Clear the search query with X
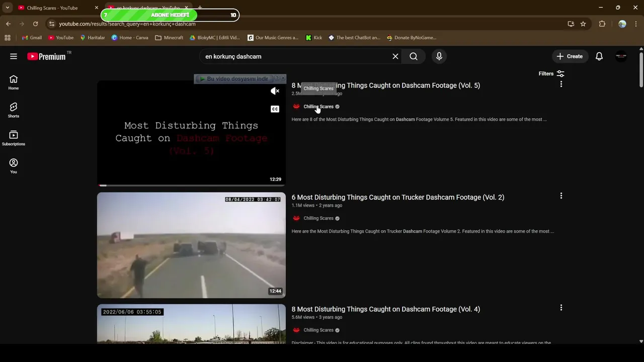This screenshot has width=644, height=362. click(x=395, y=56)
